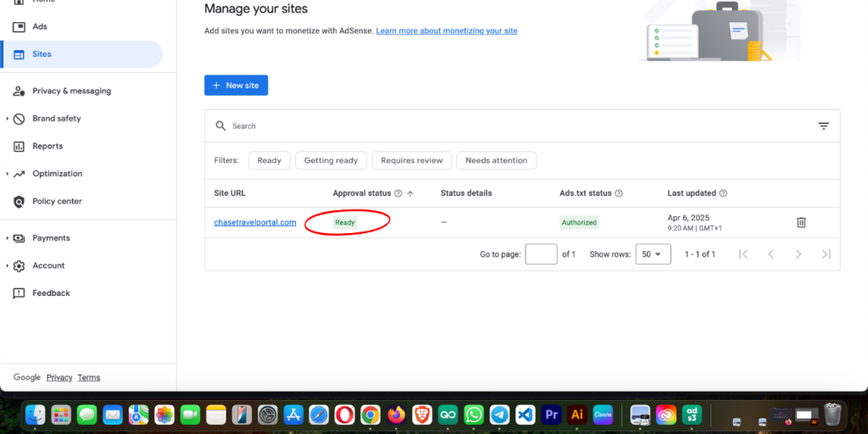Go to previous page arrow
This screenshot has width=868, height=434.
771,254
